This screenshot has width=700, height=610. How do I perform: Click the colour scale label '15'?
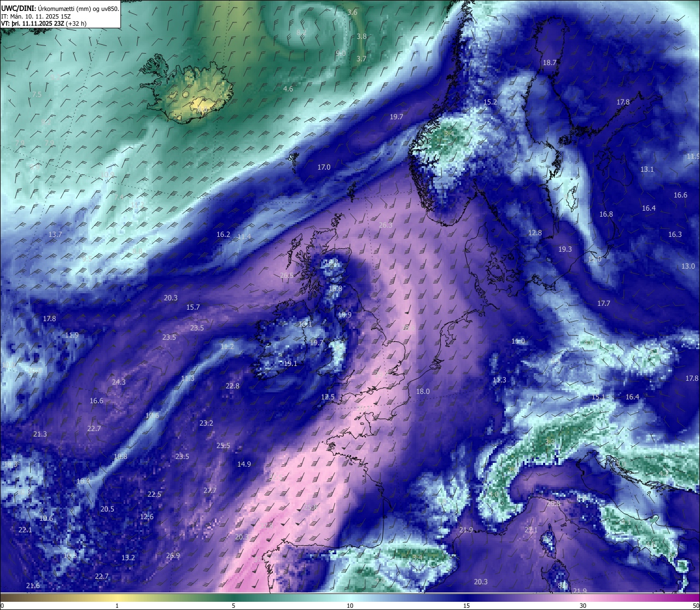(x=466, y=606)
